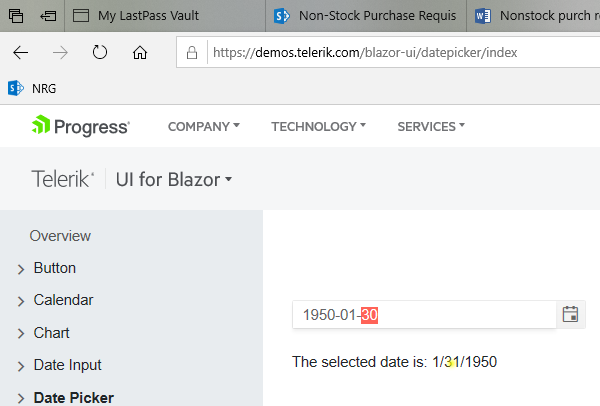Image resolution: width=600 pixels, height=406 pixels.
Task: Expand the Chart sidebar section
Action: coord(52,333)
